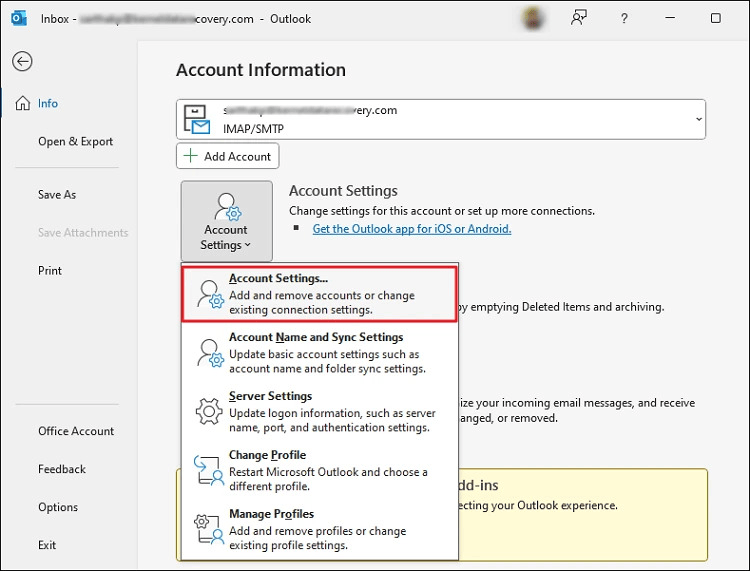Click the user profile picture

point(532,19)
